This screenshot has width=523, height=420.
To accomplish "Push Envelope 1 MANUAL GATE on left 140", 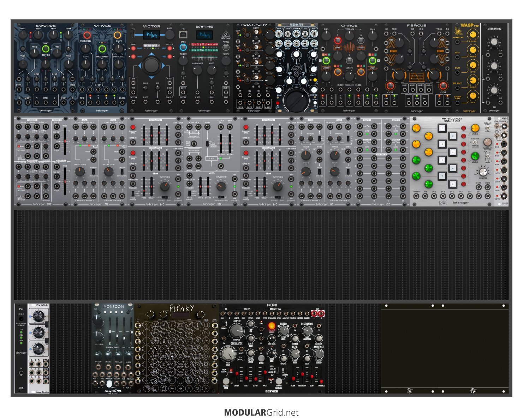I will [133, 127].
